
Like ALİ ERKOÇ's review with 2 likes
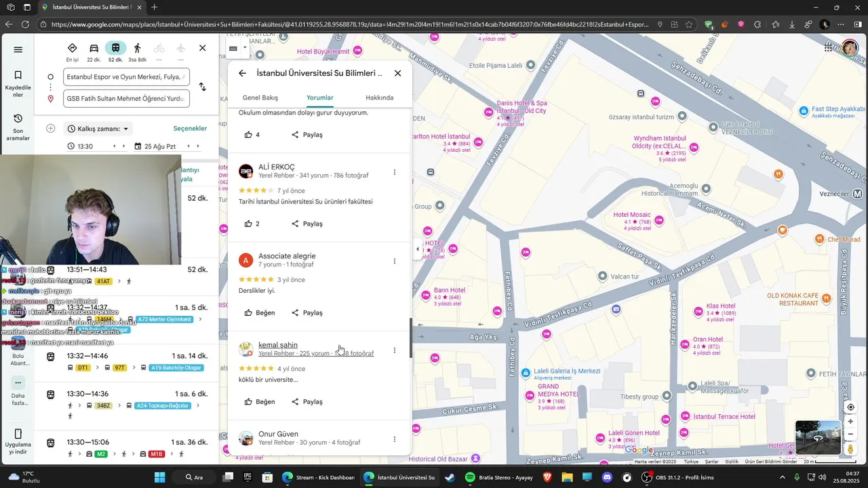[x=252, y=224]
